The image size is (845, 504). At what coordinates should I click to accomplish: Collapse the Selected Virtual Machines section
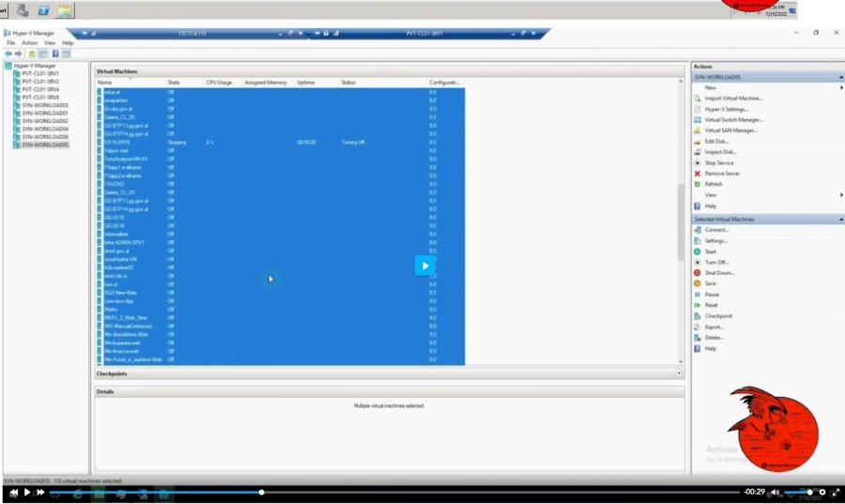pos(841,220)
